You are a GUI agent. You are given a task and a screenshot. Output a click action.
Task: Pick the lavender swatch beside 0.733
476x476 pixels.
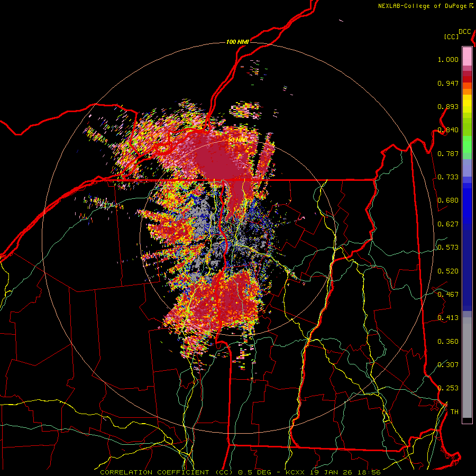coord(467,171)
